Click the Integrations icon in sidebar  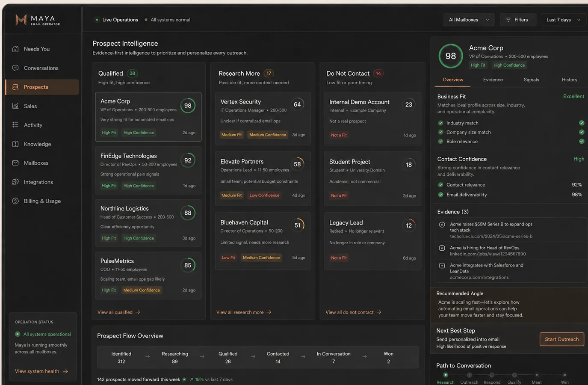point(15,182)
